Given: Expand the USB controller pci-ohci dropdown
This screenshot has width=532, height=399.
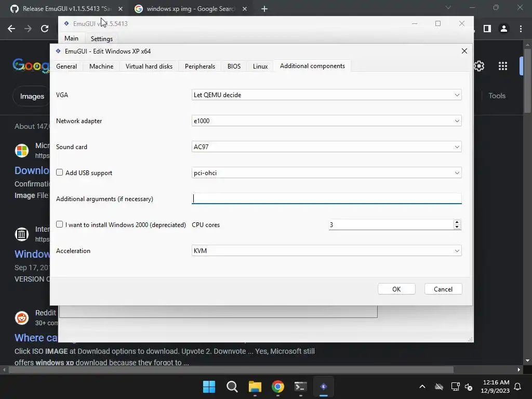Looking at the screenshot, I should (x=326, y=173).
